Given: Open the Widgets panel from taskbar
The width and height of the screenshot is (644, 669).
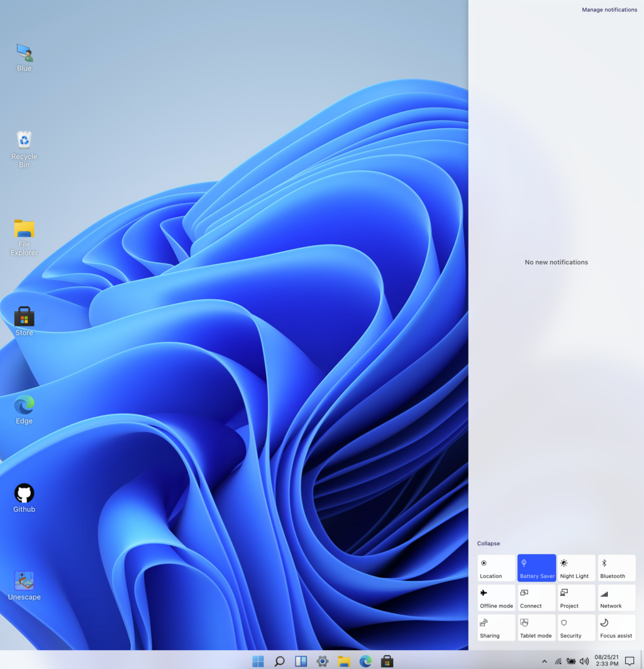Looking at the screenshot, I should [301, 661].
